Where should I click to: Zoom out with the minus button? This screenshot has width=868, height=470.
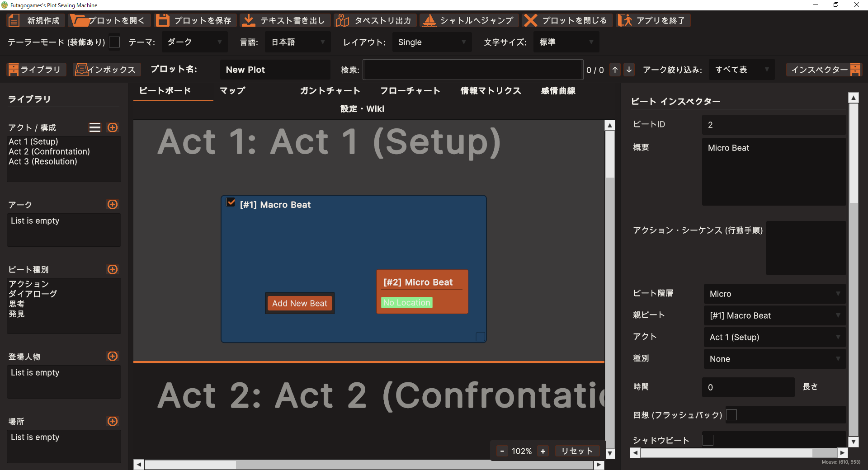[x=502, y=451]
